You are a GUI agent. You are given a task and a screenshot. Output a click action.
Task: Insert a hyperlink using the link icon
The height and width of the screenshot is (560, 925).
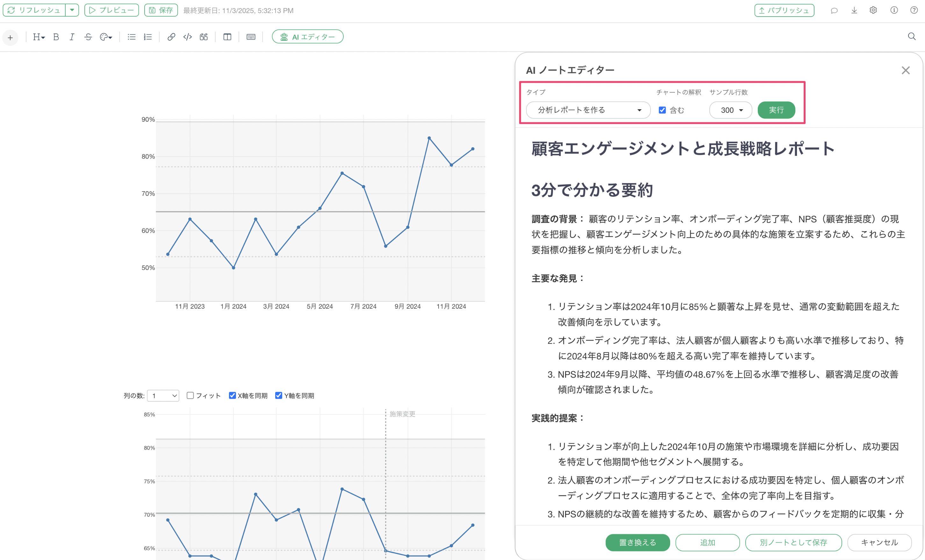tap(171, 37)
